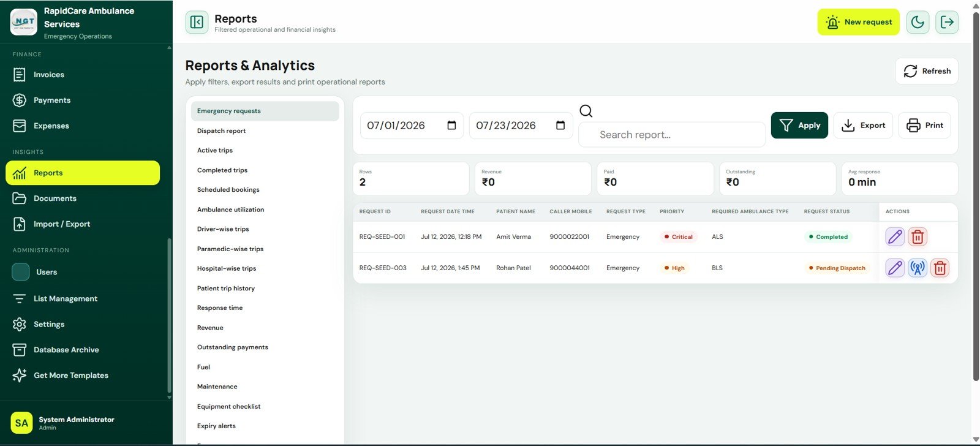Select the Scheduled bookings report
Screen dimensions: 980x446
click(265, 190)
